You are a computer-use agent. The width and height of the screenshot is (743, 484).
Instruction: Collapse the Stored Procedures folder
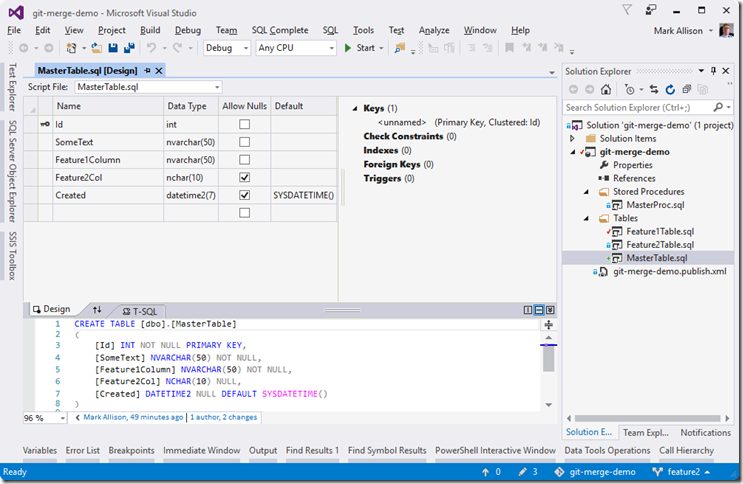(x=586, y=192)
